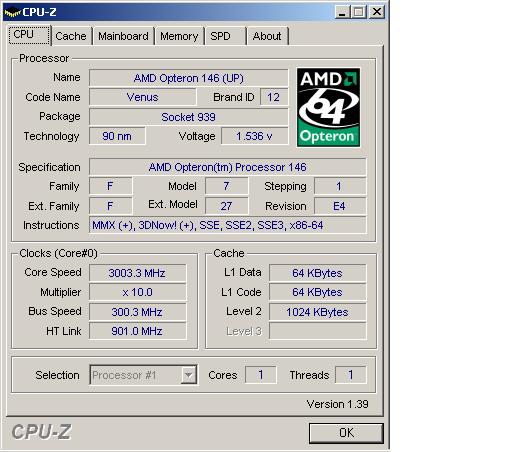
Task: Click the CPU-Z title bar app icon
Action: pyautogui.click(x=12, y=12)
